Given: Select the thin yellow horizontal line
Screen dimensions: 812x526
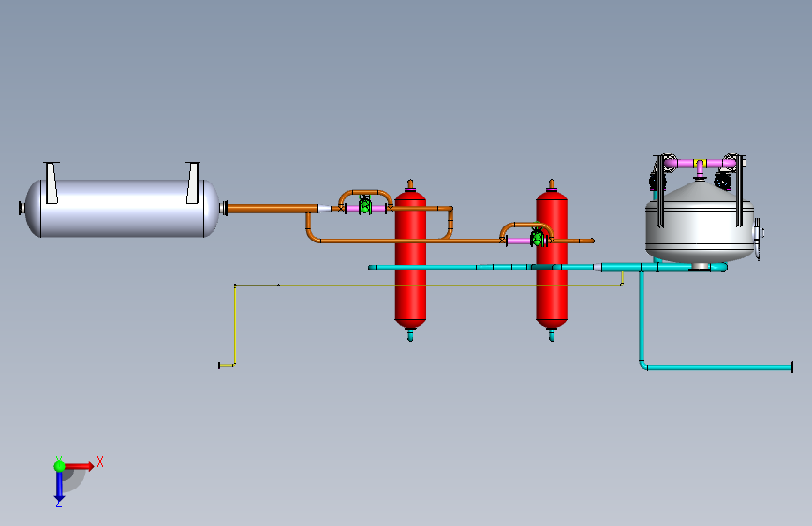Looking at the screenshot, I should (x=429, y=285).
